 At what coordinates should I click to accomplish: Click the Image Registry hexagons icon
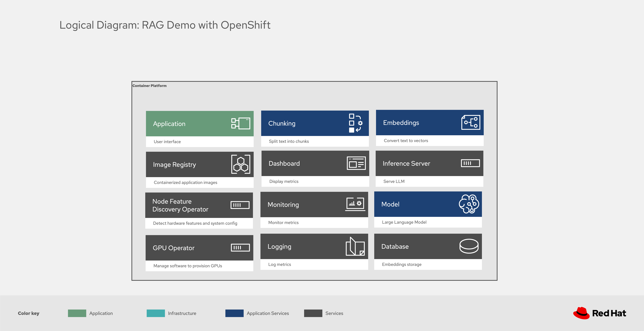241,164
